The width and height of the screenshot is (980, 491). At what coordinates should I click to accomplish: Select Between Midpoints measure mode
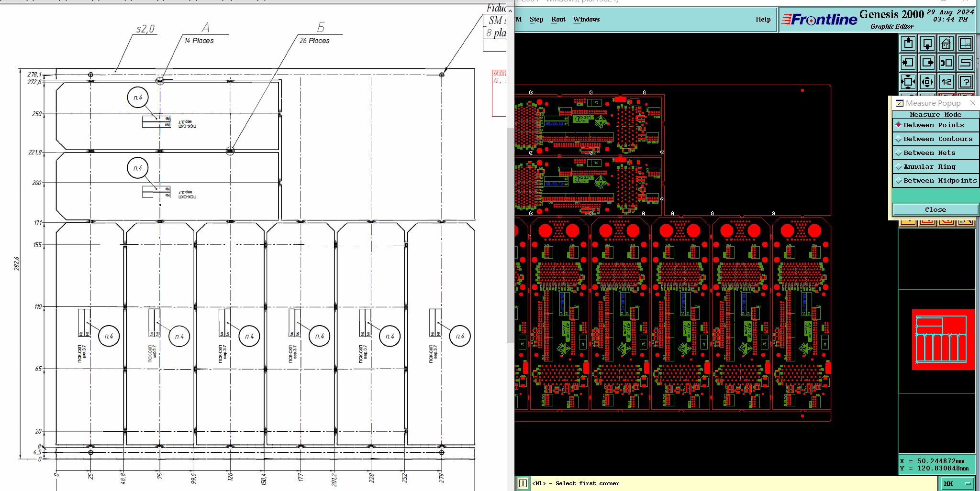click(x=935, y=181)
